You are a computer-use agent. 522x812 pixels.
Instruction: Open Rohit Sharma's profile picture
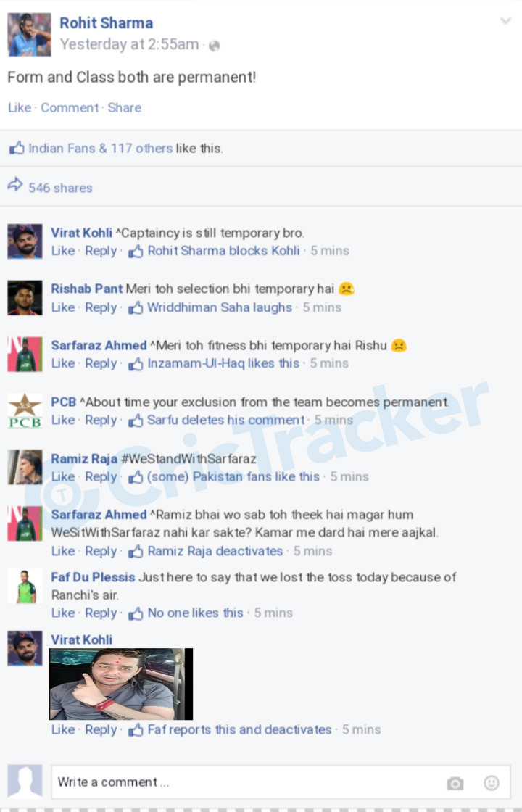pos(29,34)
